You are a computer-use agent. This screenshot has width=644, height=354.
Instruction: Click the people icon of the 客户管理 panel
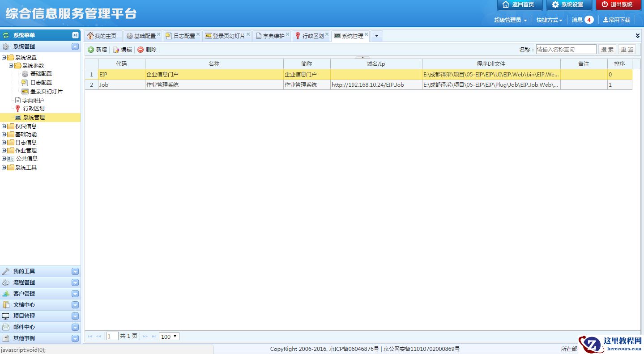[6, 294]
